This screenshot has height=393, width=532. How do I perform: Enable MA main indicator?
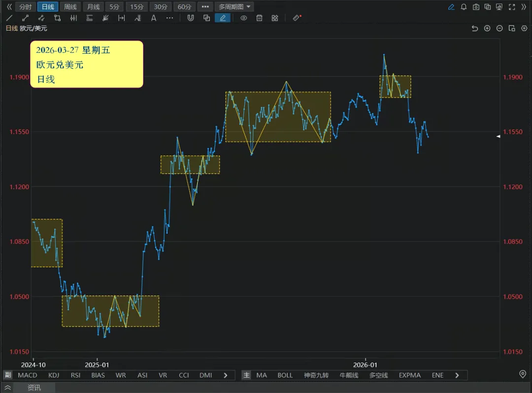pos(262,375)
